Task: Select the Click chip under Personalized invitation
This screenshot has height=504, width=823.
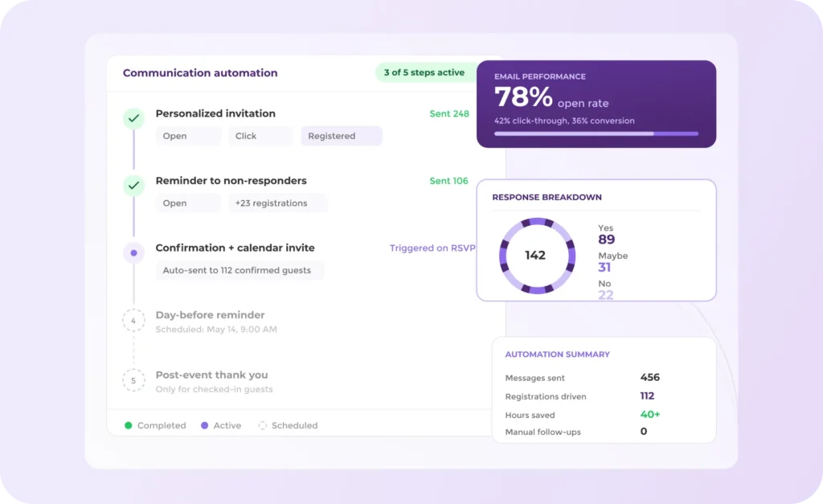Action: pos(260,136)
